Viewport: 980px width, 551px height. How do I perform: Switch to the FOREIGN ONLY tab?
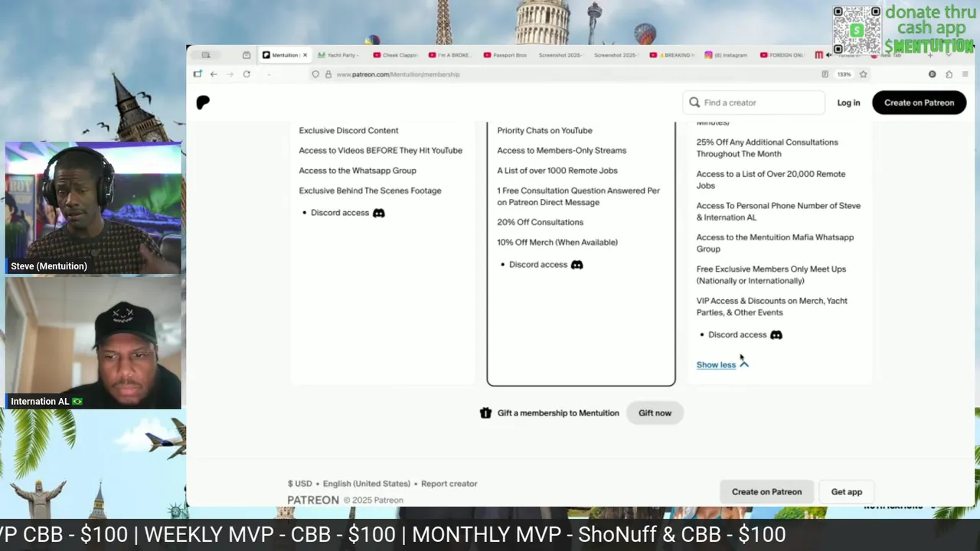click(782, 55)
